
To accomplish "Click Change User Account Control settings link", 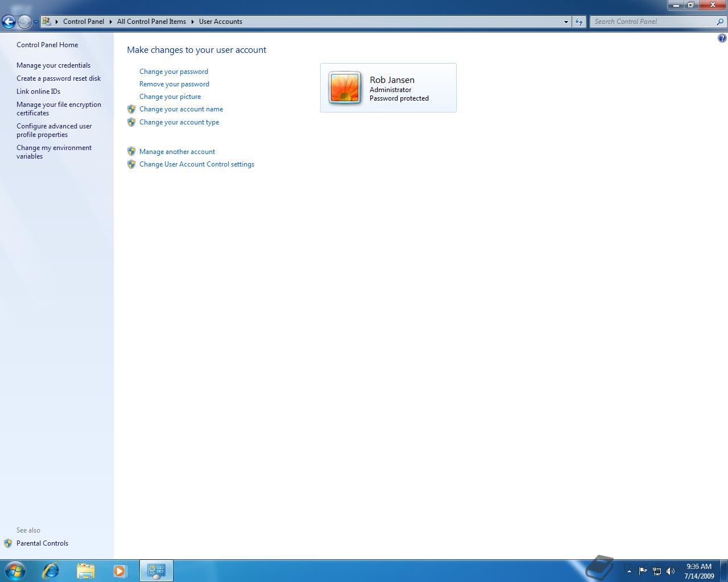I will tap(197, 164).
